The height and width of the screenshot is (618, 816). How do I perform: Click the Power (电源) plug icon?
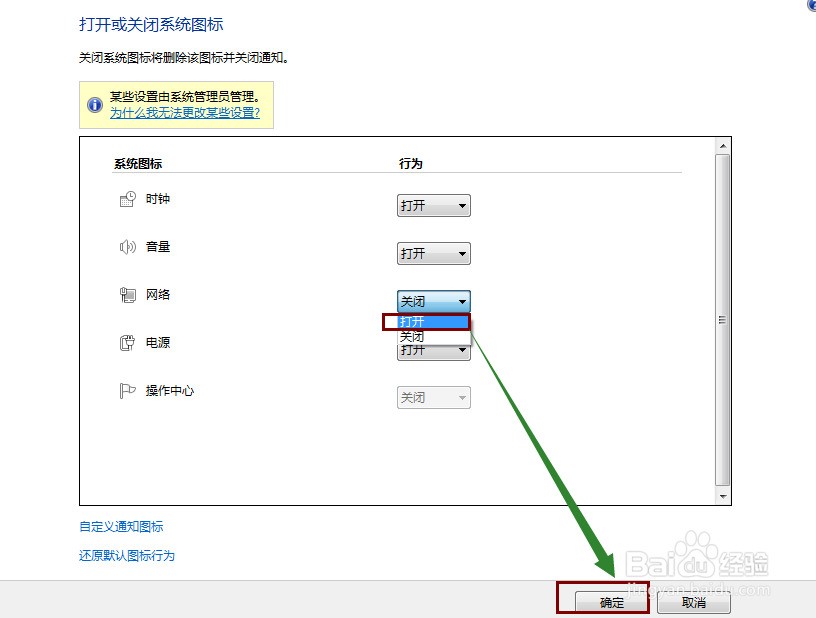126,343
